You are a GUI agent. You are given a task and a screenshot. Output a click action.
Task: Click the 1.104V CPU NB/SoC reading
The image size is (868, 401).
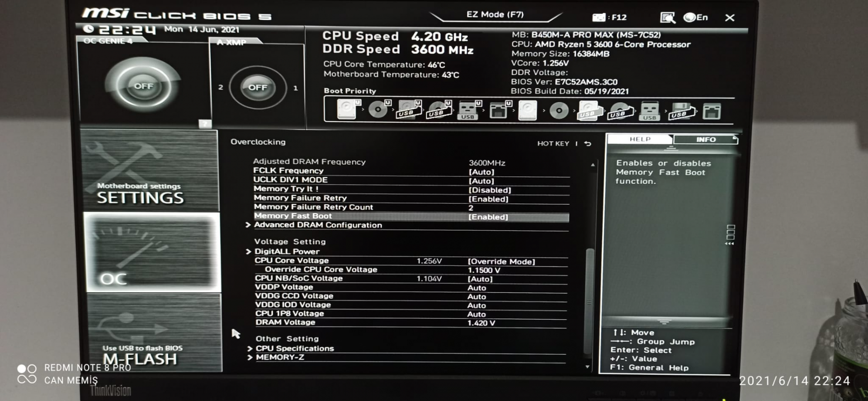tap(429, 278)
